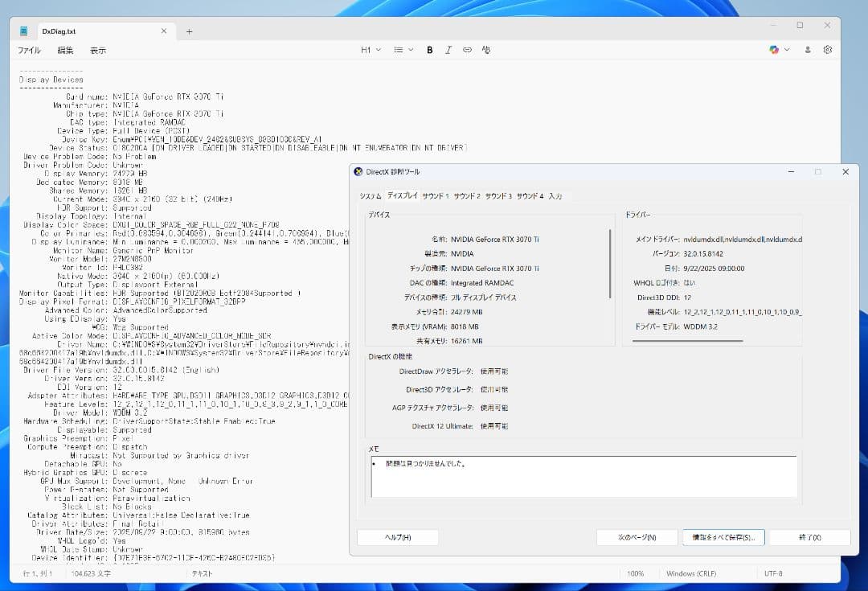This screenshot has width=868, height=591.
Task: Click the 104,623 文字 character count
Action: pos(91,574)
